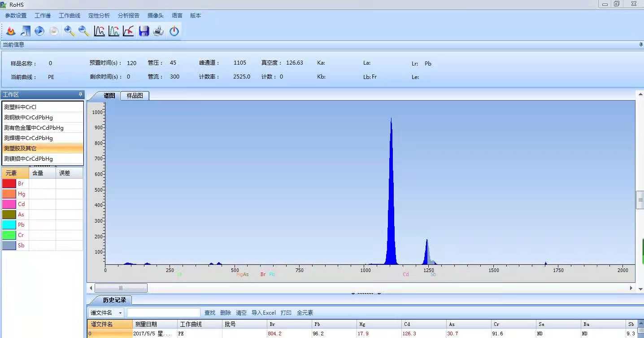
Task: Select 测钢铁中CrCdPbHg in the work area list
Action: (28, 118)
